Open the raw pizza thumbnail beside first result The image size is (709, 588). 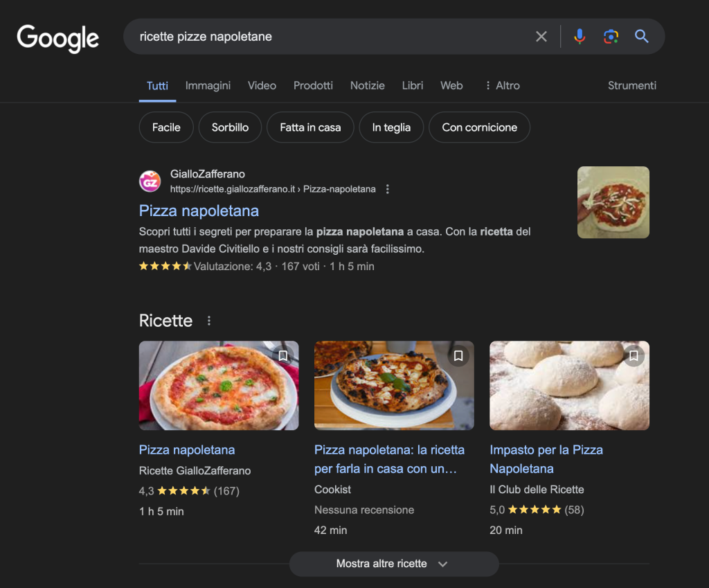click(613, 202)
